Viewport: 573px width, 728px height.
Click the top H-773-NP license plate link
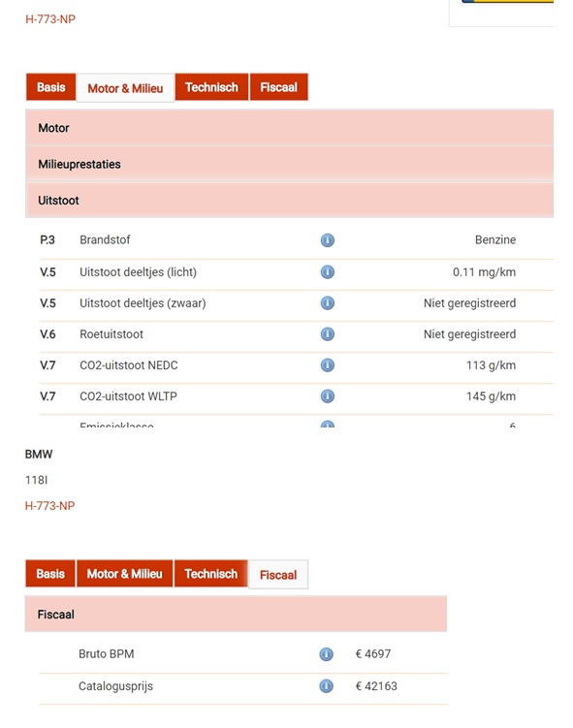50,19
